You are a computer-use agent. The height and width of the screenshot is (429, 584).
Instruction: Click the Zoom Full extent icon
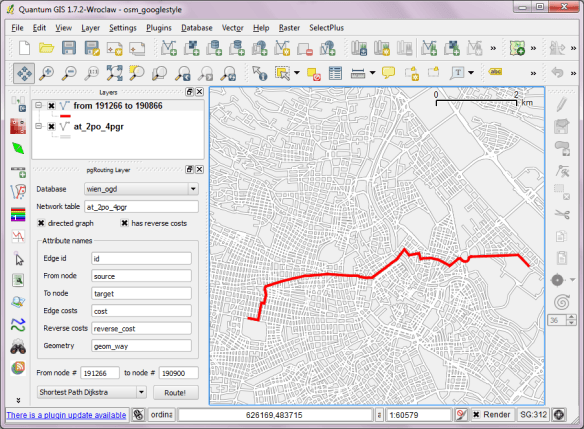[114, 73]
